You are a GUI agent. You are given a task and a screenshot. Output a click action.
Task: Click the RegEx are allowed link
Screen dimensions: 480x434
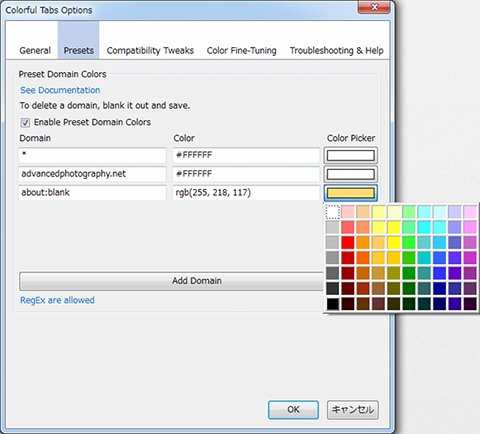(x=57, y=300)
